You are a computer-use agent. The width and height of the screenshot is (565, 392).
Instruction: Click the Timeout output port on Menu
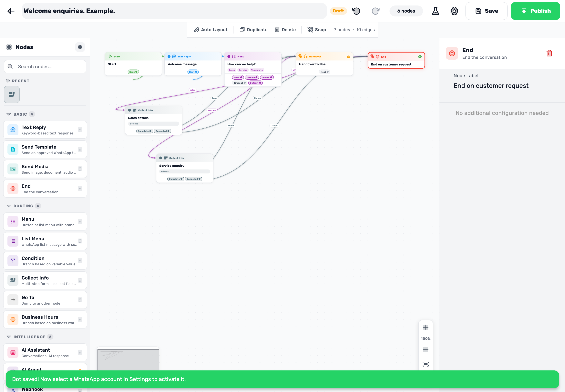(x=240, y=83)
